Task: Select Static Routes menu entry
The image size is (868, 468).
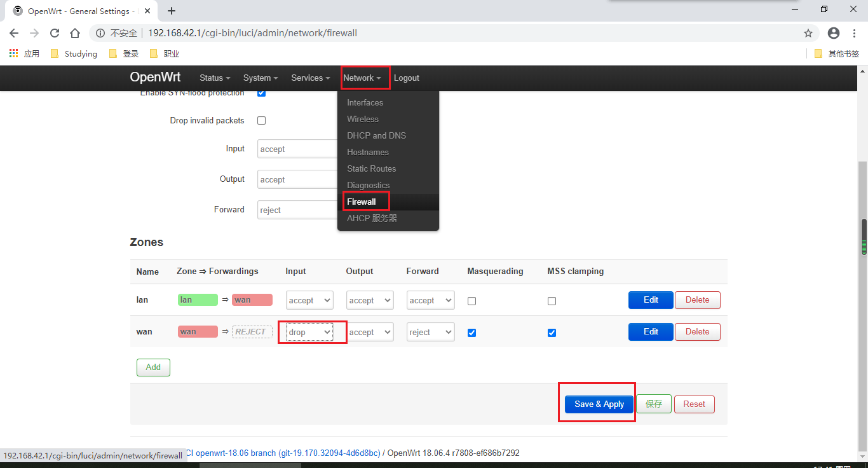Action: (388, 169)
